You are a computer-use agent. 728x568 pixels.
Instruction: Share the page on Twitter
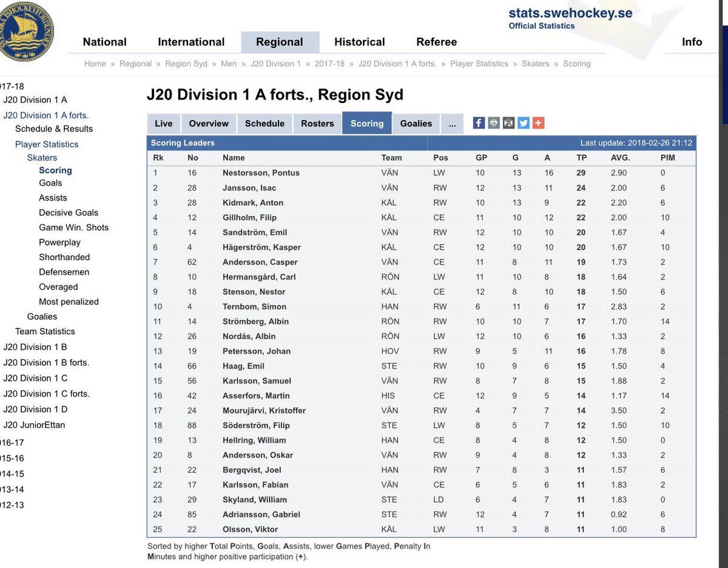coord(524,123)
